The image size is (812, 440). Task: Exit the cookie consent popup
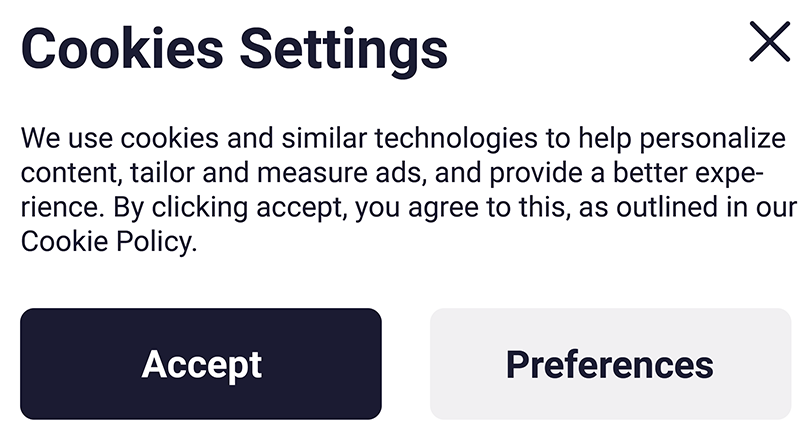coord(769,42)
